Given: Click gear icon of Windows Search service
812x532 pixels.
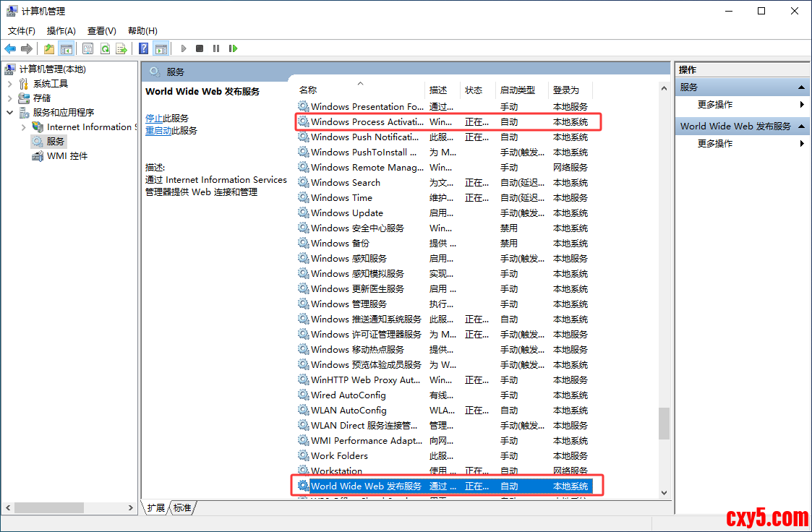Looking at the screenshot, I should [304, 182].
